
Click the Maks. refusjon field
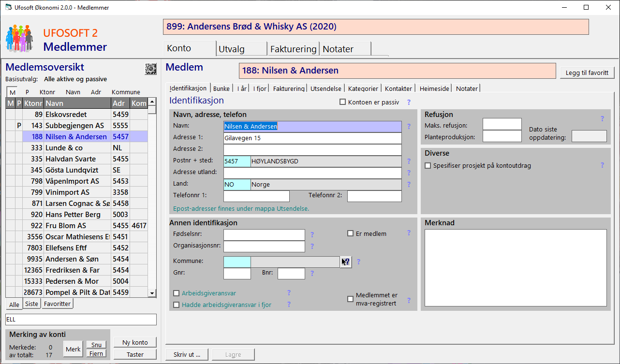(x=502, y=124)
